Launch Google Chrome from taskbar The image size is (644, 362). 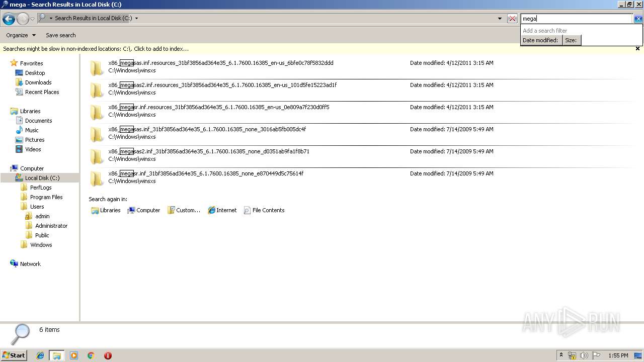[91, 355]
